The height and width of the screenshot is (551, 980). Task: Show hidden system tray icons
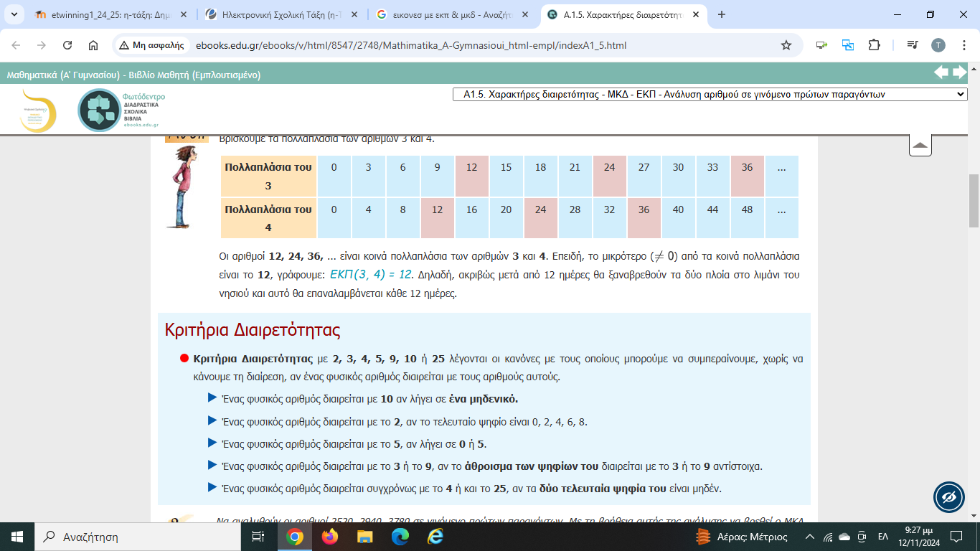click(x=810, y=537)
